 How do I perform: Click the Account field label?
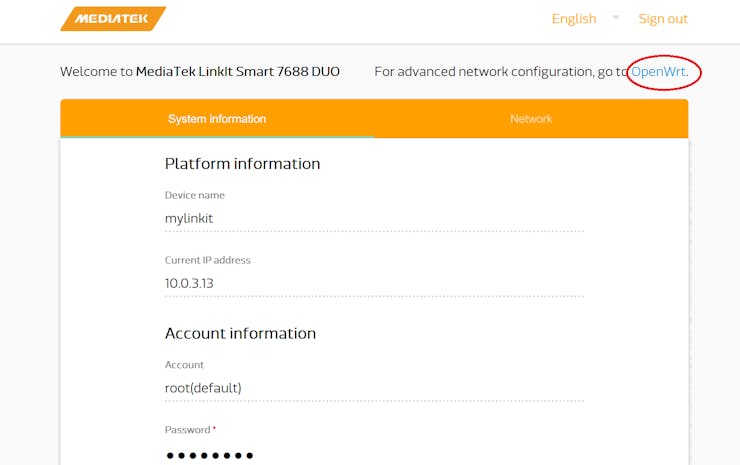pos(184,364)
